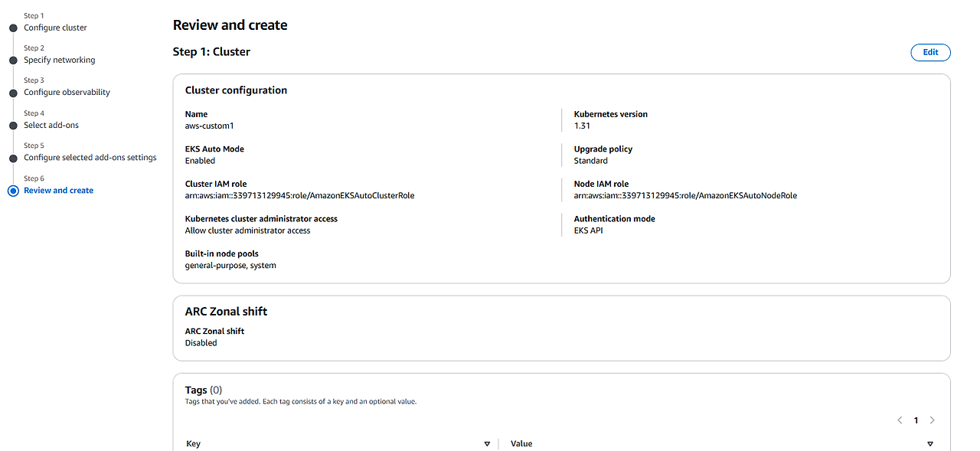Sort tags by Key column arrow
Screen dimensions: 980x451
(487, 444)
